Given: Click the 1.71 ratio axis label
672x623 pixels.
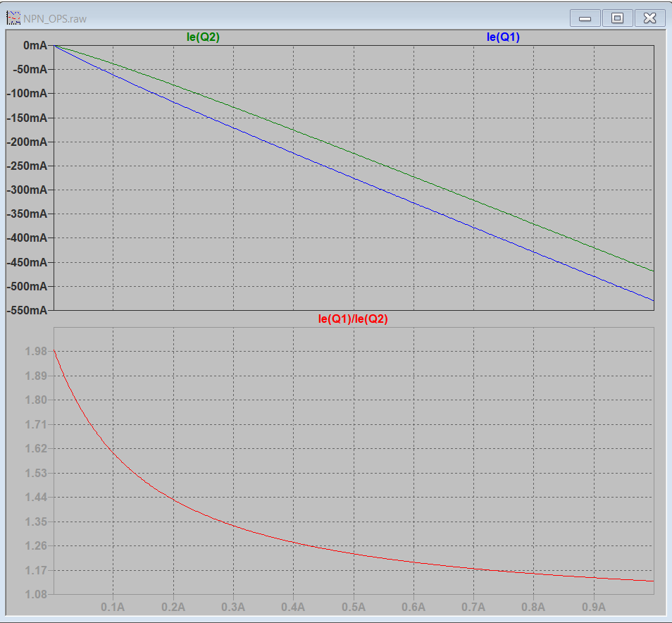Looking at the screenshot, I should click(36, 424).
